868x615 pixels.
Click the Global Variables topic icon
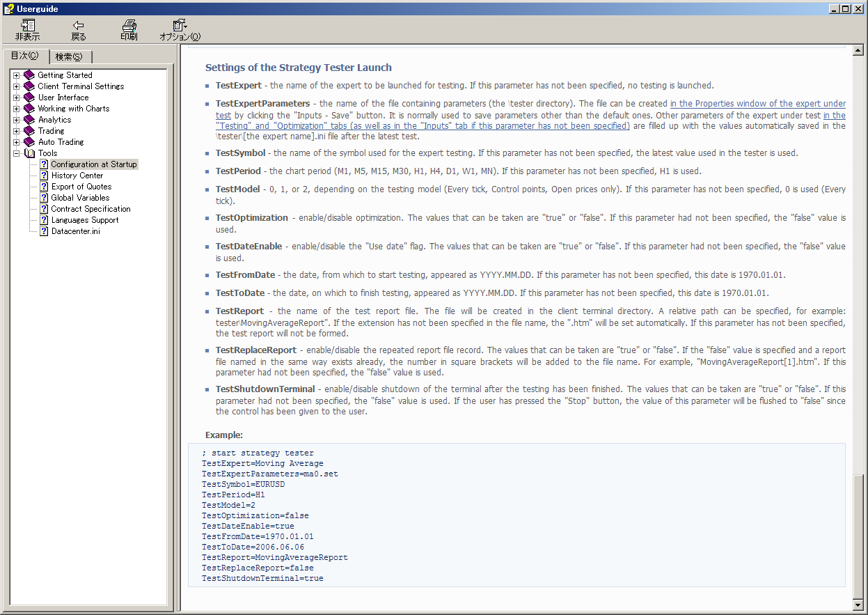(x=44, y=198)
